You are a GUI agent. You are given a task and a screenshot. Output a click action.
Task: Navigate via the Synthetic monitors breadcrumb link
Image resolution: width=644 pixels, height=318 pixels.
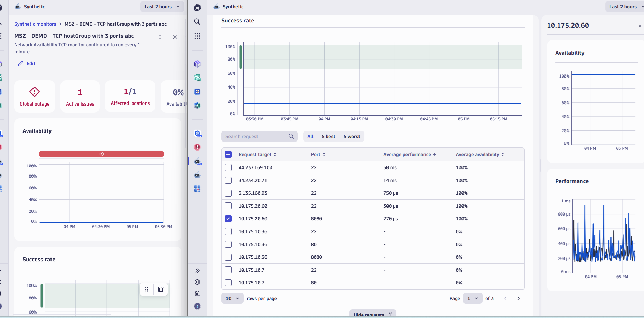[35, 24]
